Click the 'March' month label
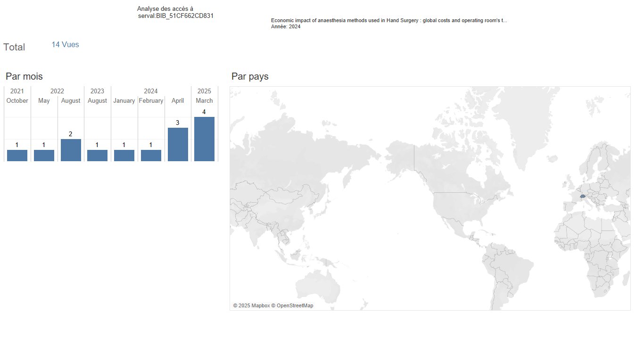The image size is (644, 362). (x=204, y=100)
